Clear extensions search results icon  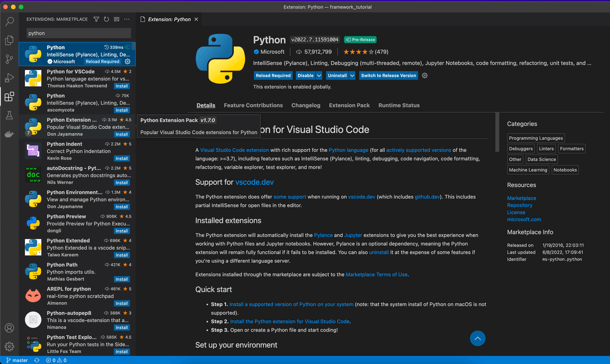116,19
